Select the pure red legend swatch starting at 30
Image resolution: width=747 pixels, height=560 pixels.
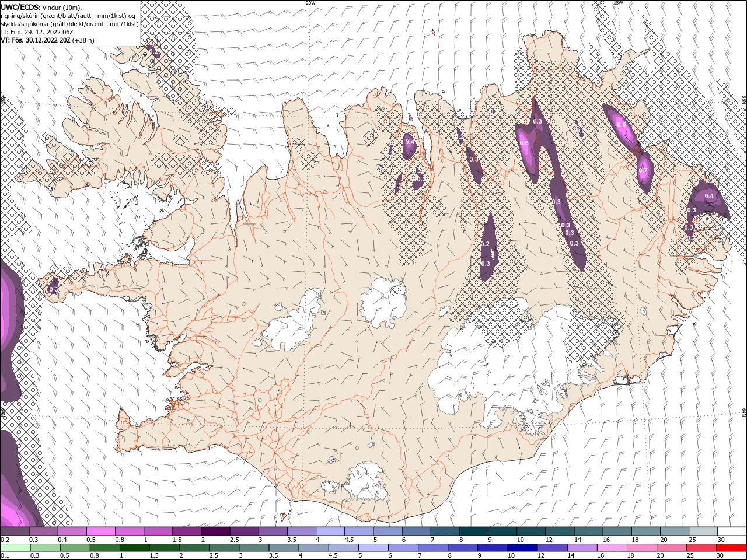coord(731,548)
